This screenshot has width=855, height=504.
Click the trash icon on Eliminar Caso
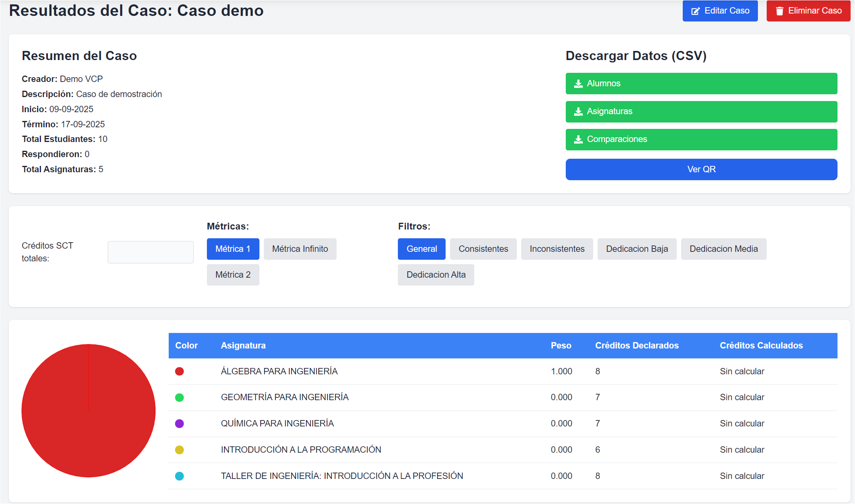coord(779,11)
